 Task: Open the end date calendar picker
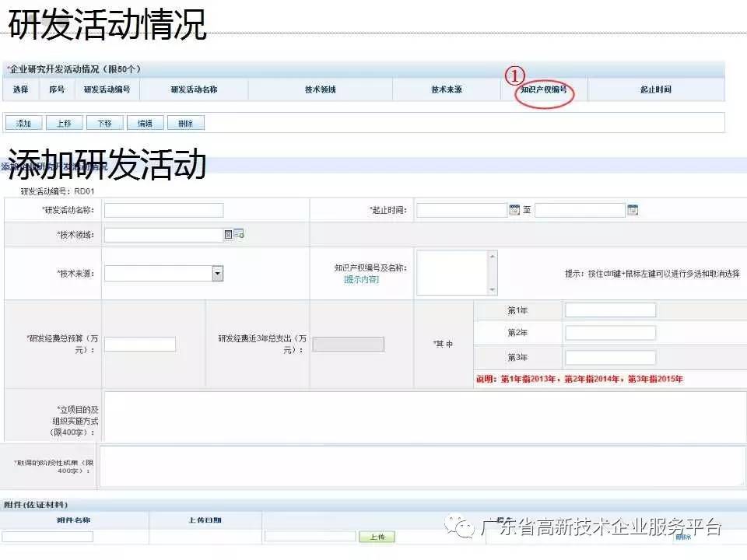pos(633,210)
